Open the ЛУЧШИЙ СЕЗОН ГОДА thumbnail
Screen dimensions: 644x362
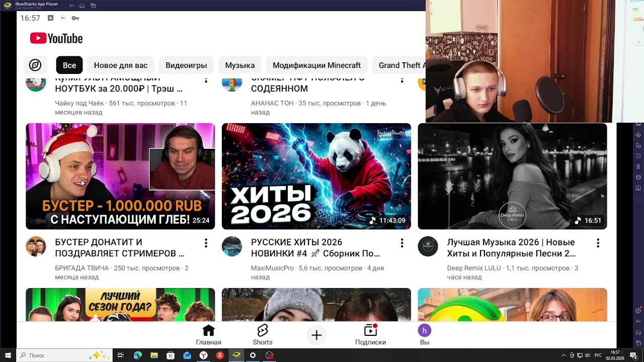click(x=120, y=305)
